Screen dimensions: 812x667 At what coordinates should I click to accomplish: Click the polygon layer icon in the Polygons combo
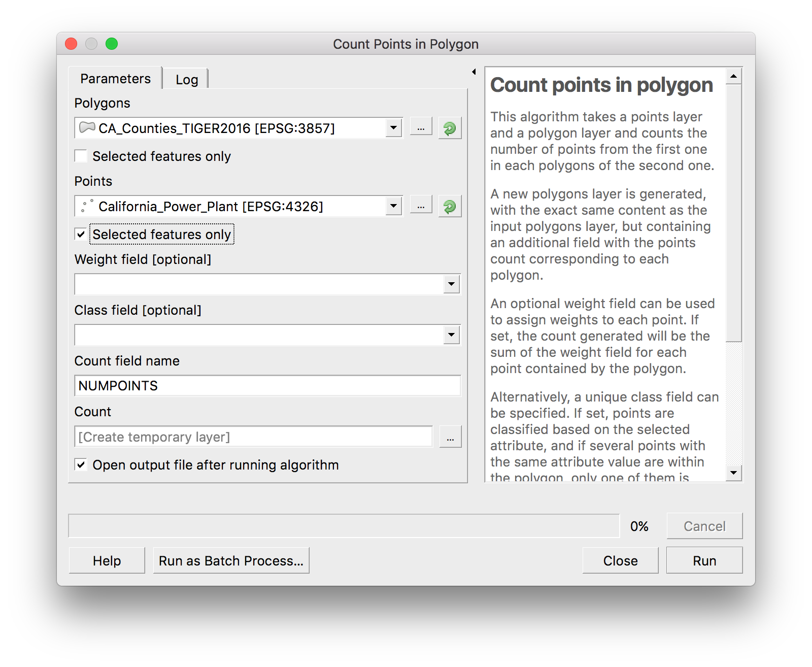coord(87,127)
